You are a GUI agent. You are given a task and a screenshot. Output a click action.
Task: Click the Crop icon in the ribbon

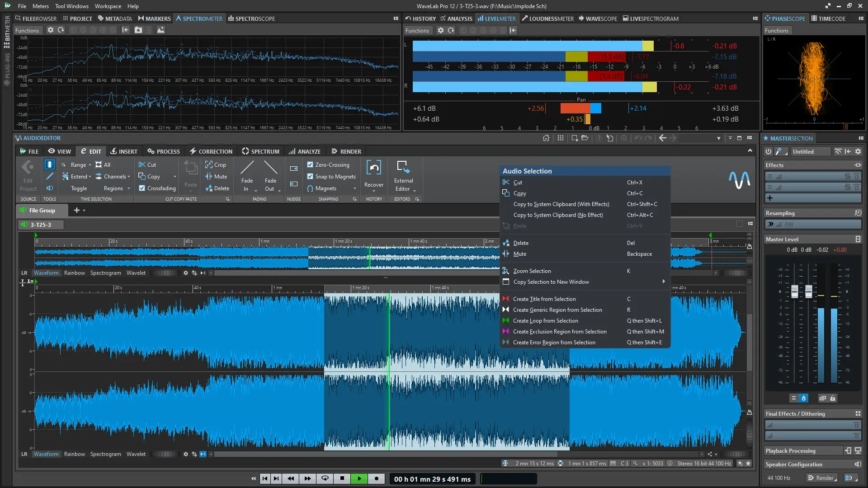209,164
